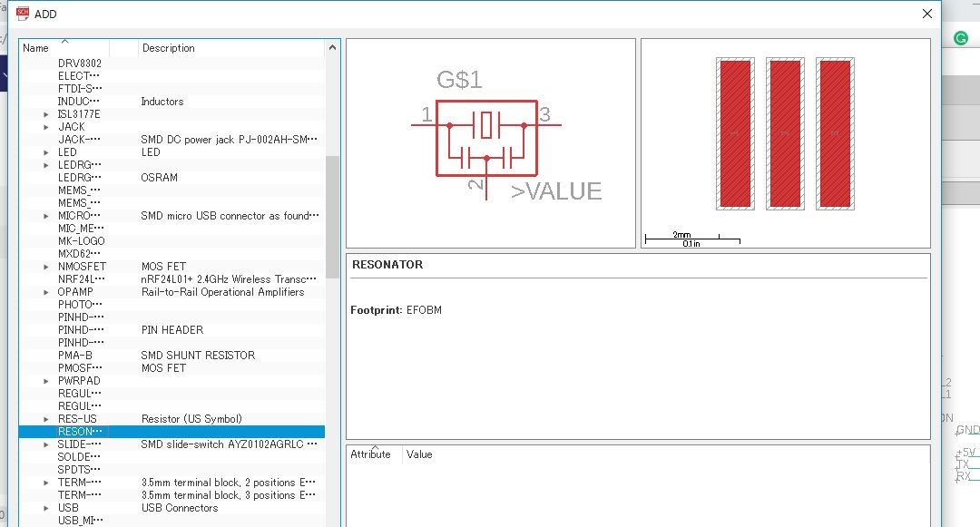Sort list by Description column header
Viewport: 980px width, 527px height.
click(x=231, y=48)
